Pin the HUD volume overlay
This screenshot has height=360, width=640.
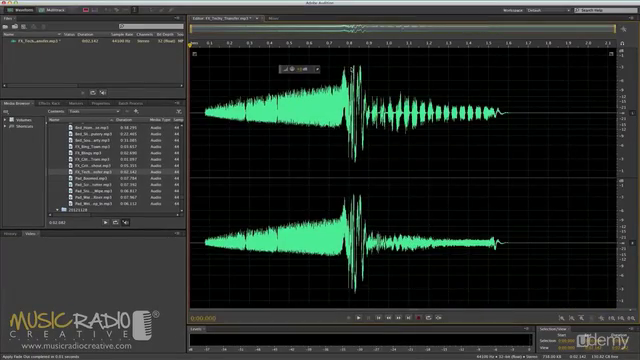coord(317,69)
